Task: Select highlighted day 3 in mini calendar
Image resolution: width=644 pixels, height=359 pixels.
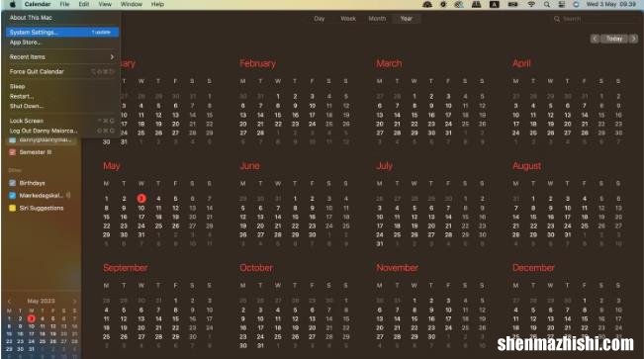Action: coord(32,318)
